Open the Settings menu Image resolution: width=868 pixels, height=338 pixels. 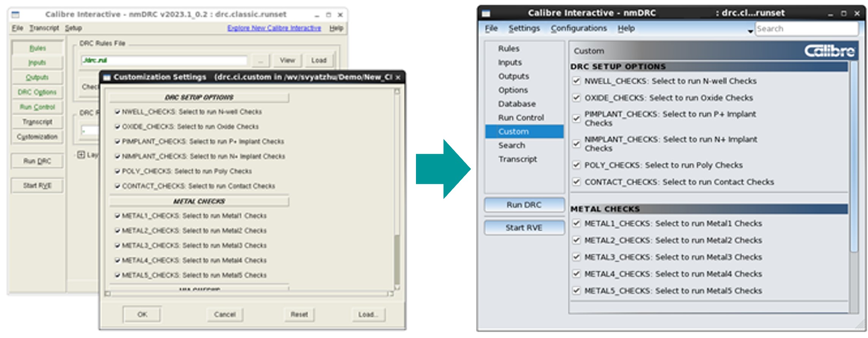pyautogui.click(x=524, y=28)
